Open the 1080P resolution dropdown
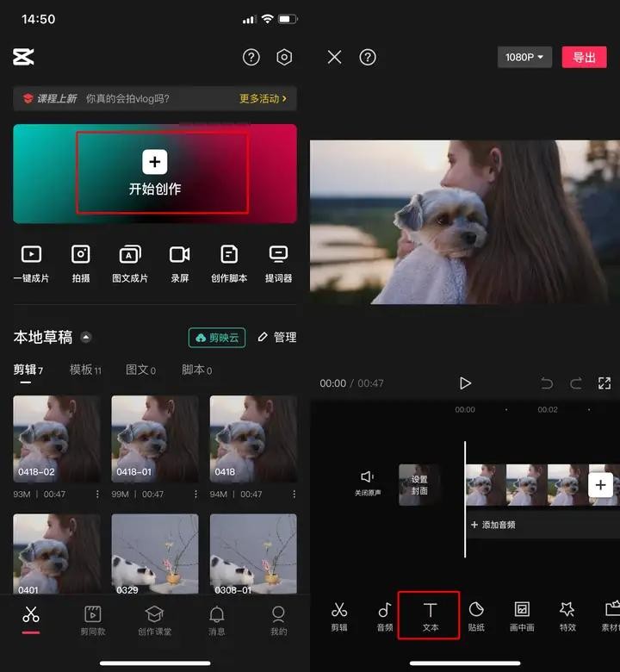This screenshot has height=672, width=620. tap(524, 57)
